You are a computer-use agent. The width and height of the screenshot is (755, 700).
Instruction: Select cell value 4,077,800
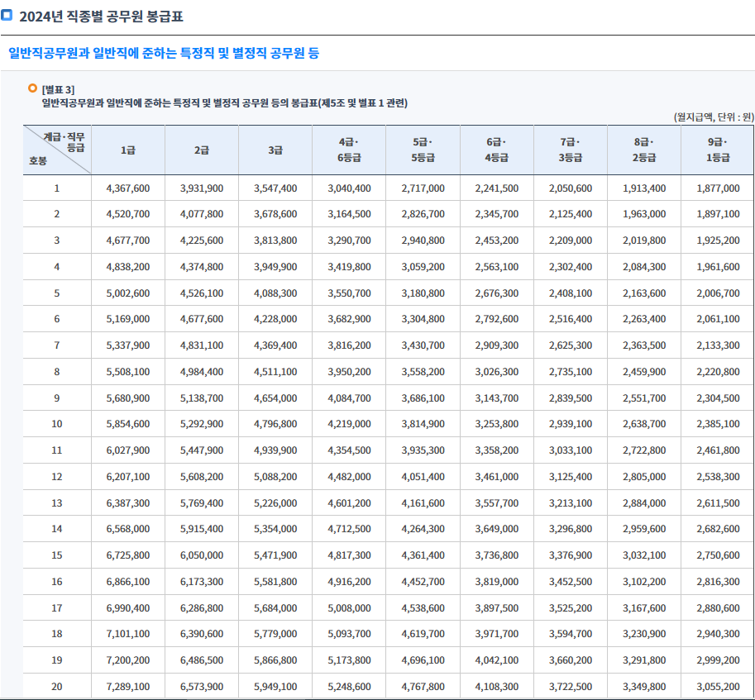(x=202, y=213)
